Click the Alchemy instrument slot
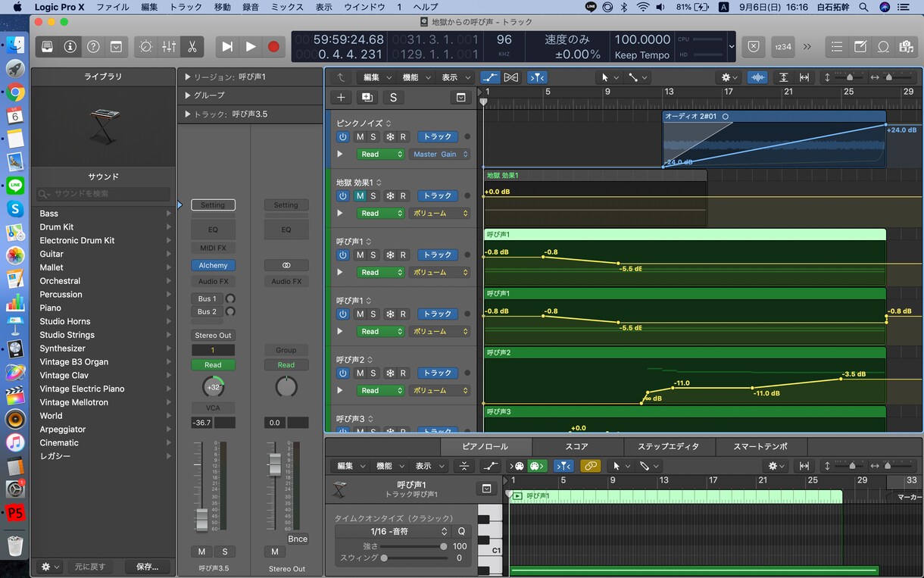This screenshot has height=578, width=924. pos(213,266)
